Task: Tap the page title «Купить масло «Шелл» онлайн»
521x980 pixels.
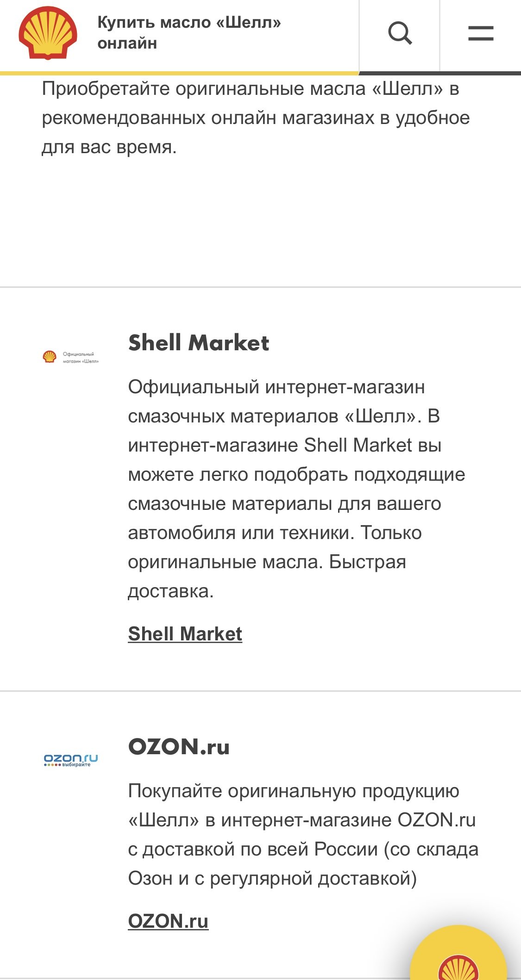Action: coord(189,33)
